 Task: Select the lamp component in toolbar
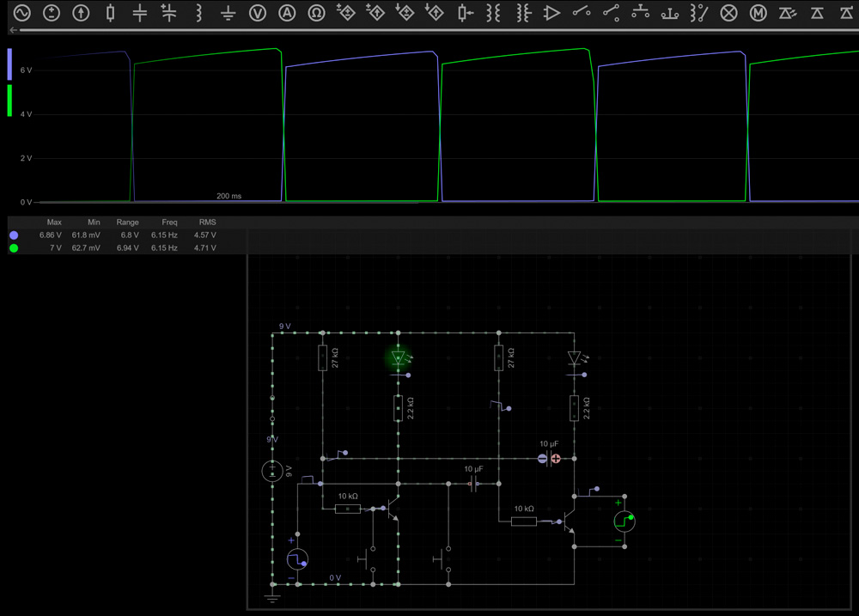728,13
